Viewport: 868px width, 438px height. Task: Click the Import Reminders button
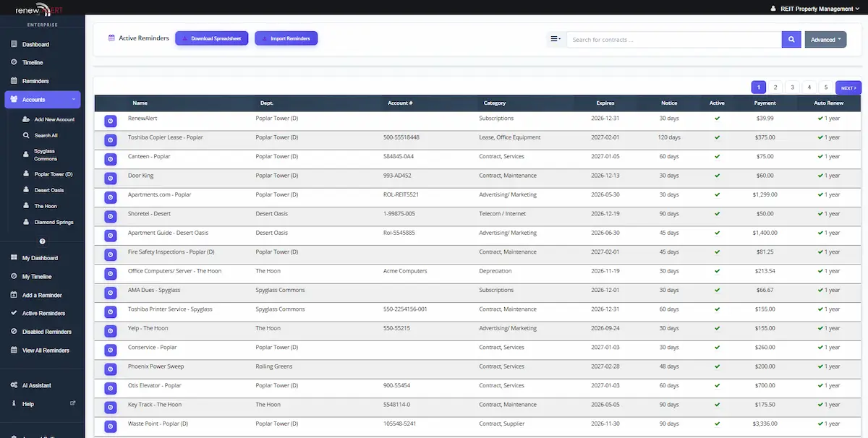286,38
